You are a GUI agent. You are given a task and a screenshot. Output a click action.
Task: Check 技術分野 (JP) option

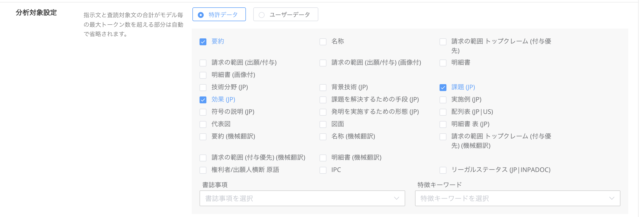tap(203, 87)
